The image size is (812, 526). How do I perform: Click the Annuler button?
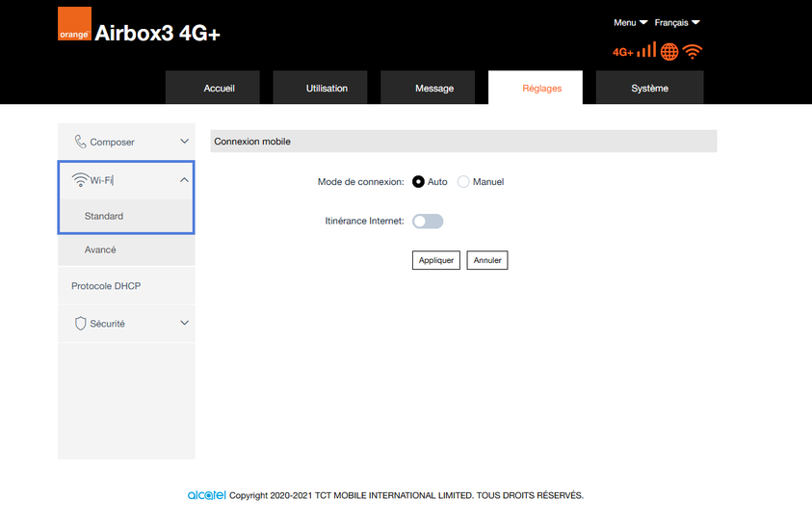487,260
